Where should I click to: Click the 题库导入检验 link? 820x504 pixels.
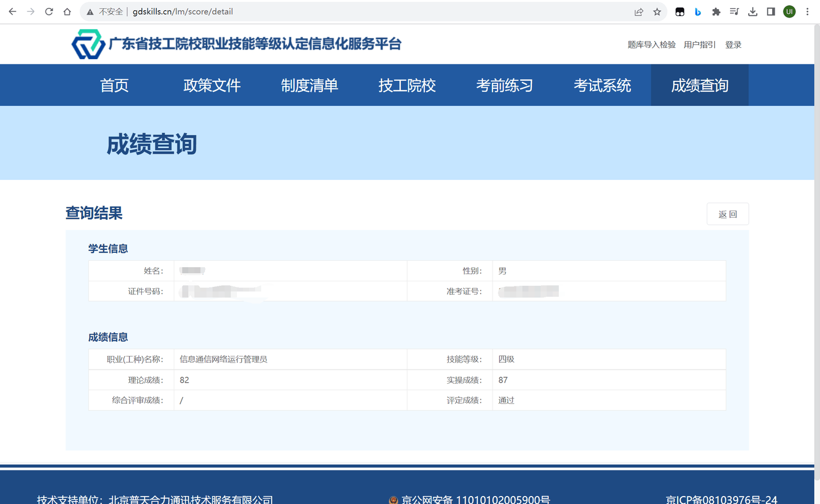click(651, 44)
